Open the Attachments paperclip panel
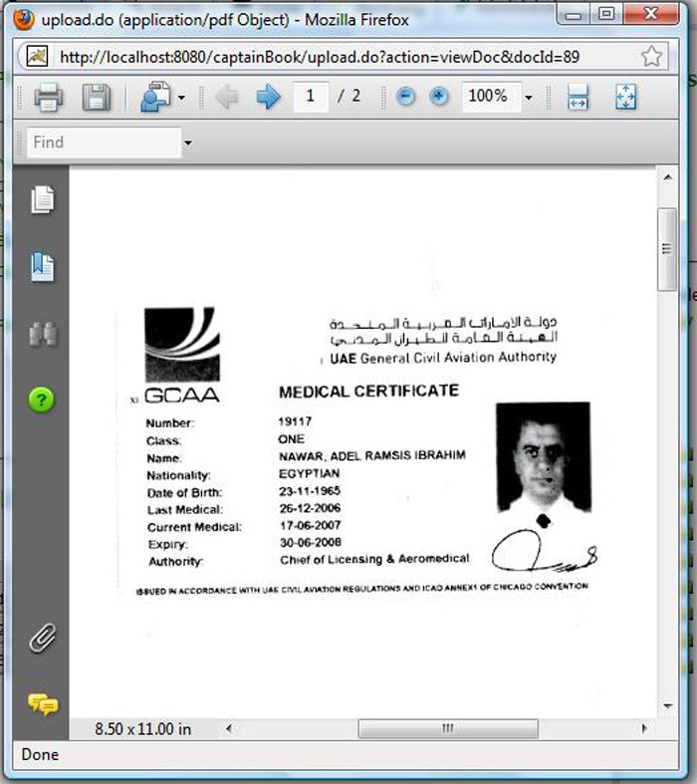 [x=42, y=638]
